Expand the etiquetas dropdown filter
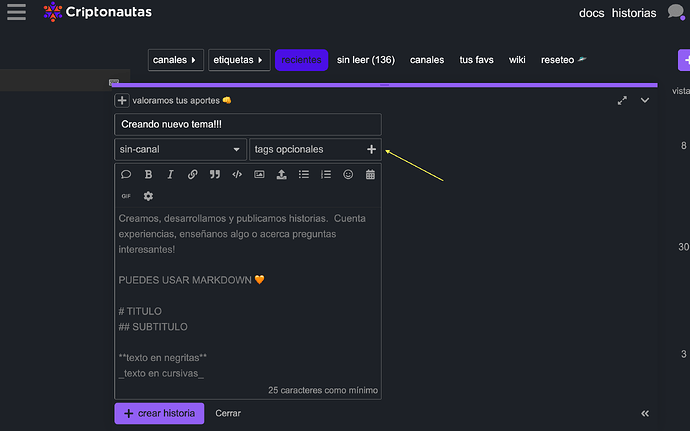The image size is (690, 431). click(x=239, y=60)
